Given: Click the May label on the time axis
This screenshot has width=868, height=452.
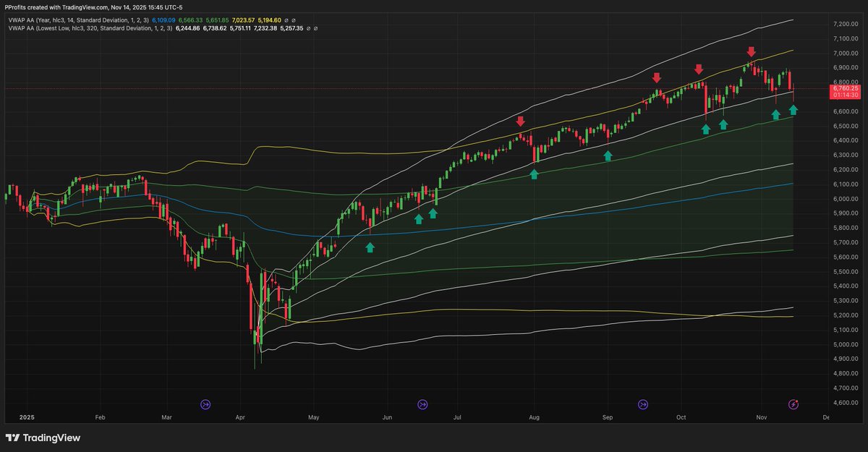Looking at the screenshot, I should coord(313,417).
